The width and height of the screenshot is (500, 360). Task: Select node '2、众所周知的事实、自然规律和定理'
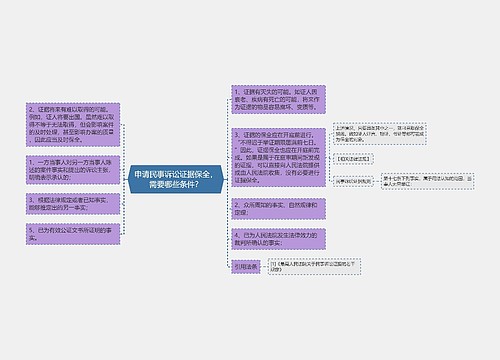[278, 209]
